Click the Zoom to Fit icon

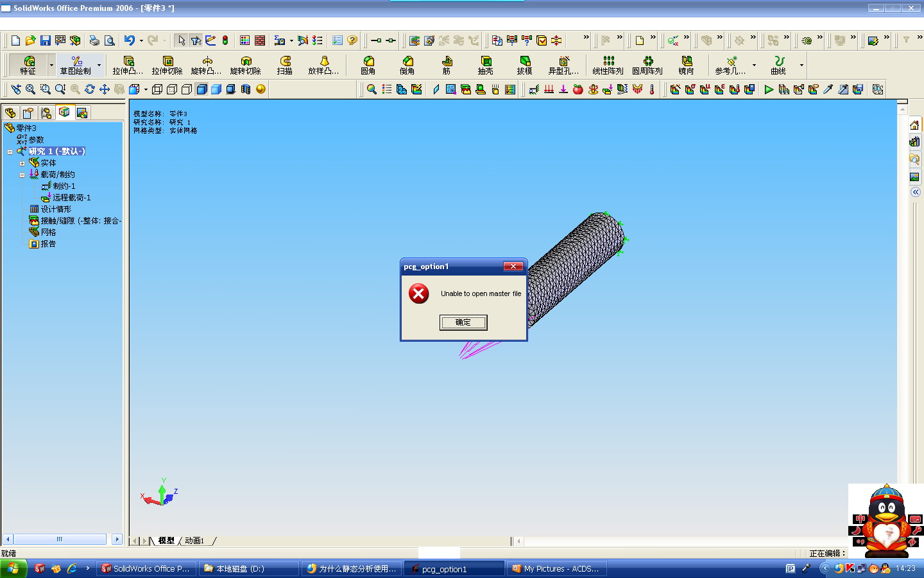30,89
